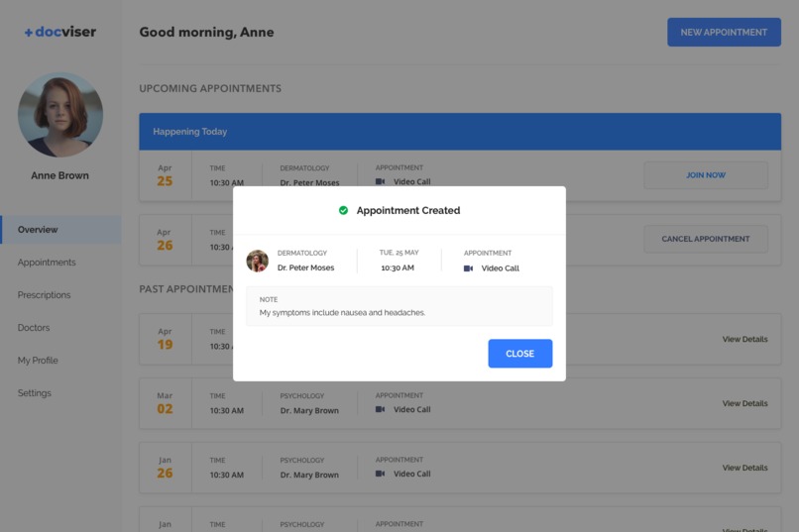Click the video call icon in Apr 25 row

tap(380, 181)
